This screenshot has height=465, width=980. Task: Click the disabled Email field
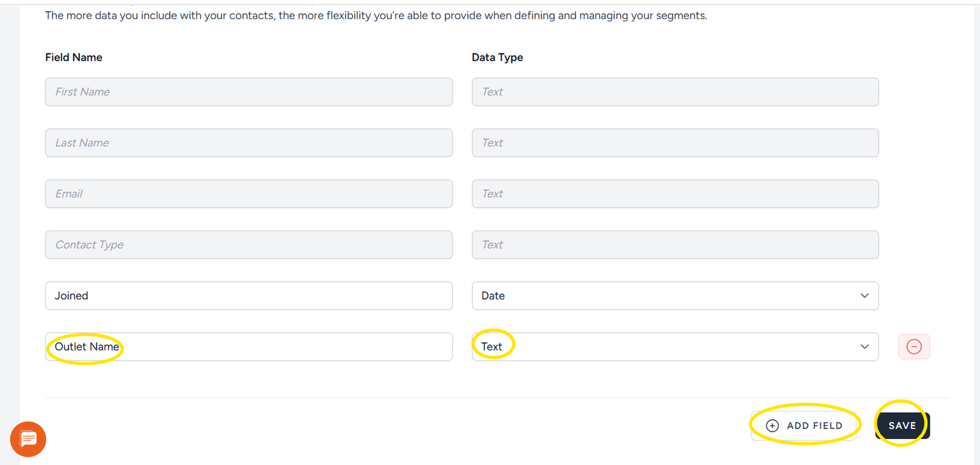point(248,194)
